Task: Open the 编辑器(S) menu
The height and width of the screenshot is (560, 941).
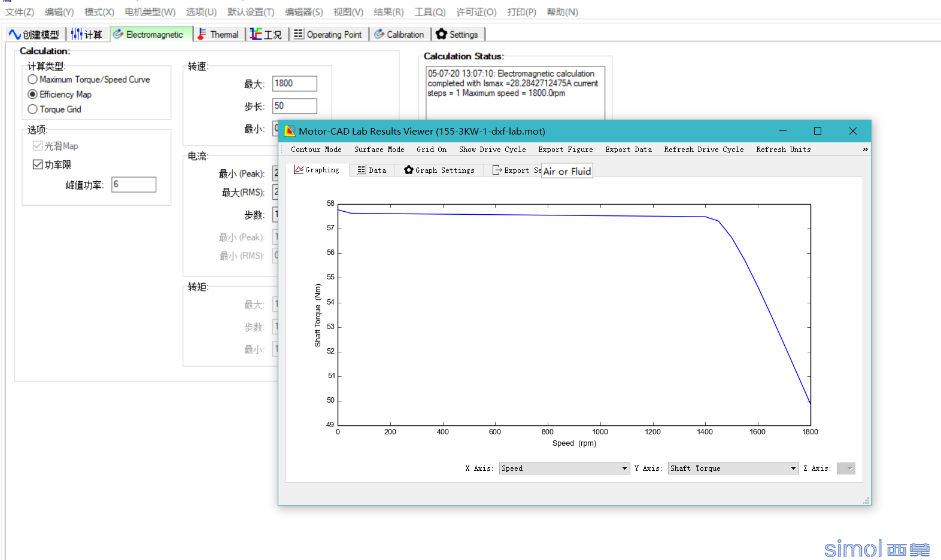Action: coord(303,12)
